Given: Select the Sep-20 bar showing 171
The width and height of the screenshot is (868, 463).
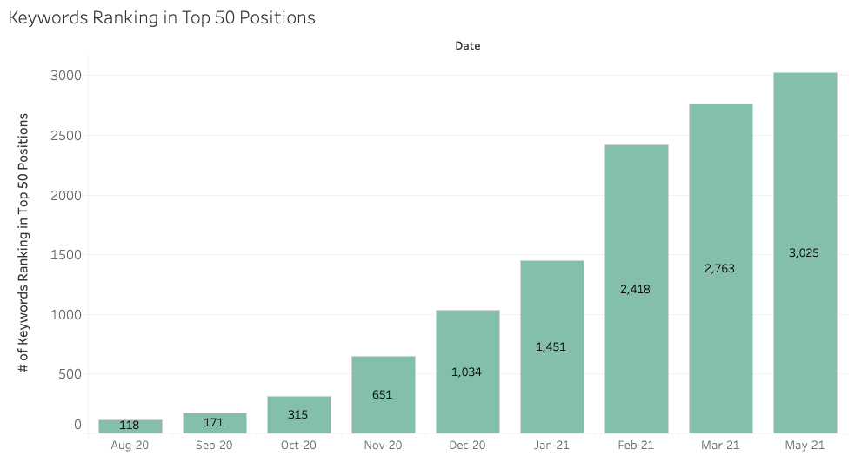Looking at the screenshot, I should tap(214, 423).
